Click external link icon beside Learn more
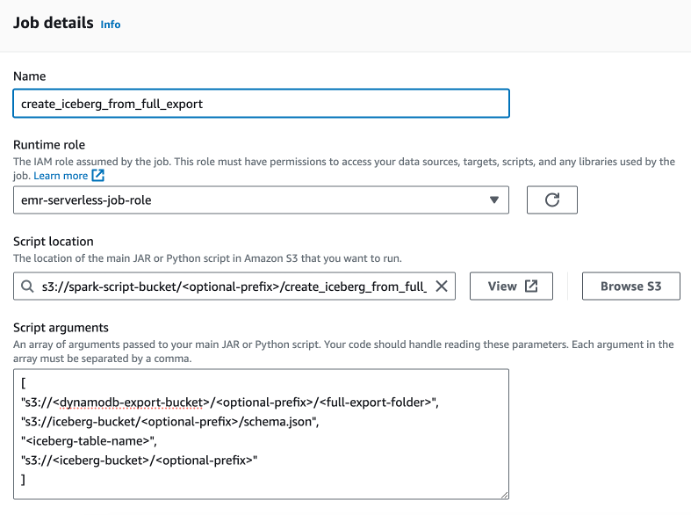The image size is (691, 516). pyautogui.click(x=98, y=175)
